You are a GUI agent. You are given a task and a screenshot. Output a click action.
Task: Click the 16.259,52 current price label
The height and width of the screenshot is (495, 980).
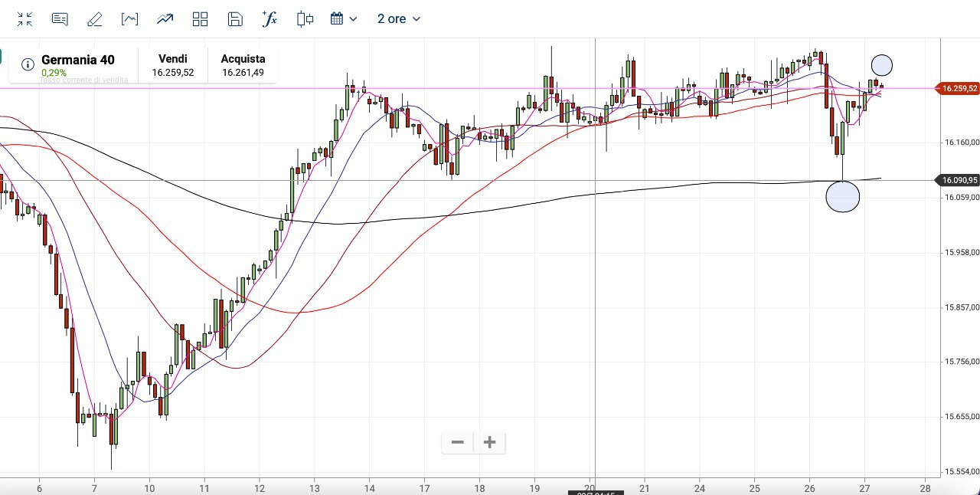pyautogui.click(x=959, y=88)
